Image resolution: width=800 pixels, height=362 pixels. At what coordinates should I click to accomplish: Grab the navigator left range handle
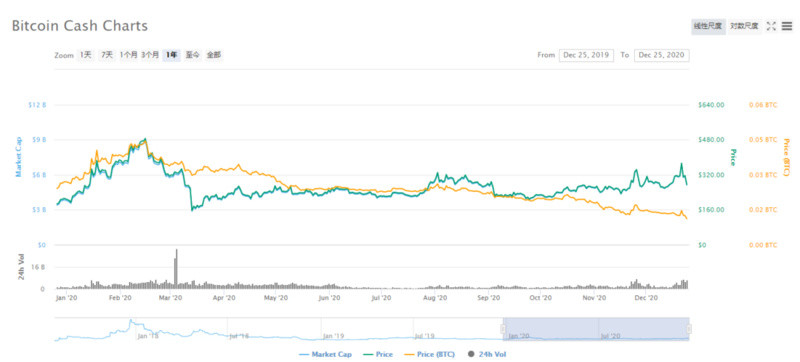(x=503, y=329)
